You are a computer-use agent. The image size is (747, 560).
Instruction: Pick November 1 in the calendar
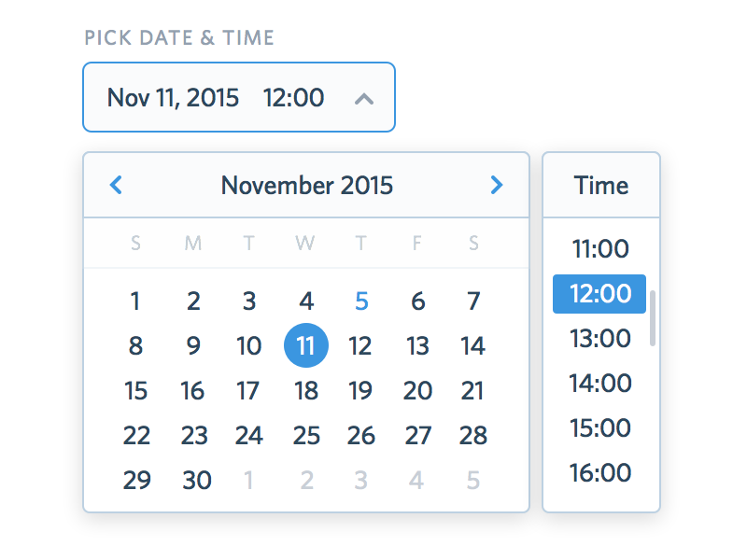click(136, 301)
